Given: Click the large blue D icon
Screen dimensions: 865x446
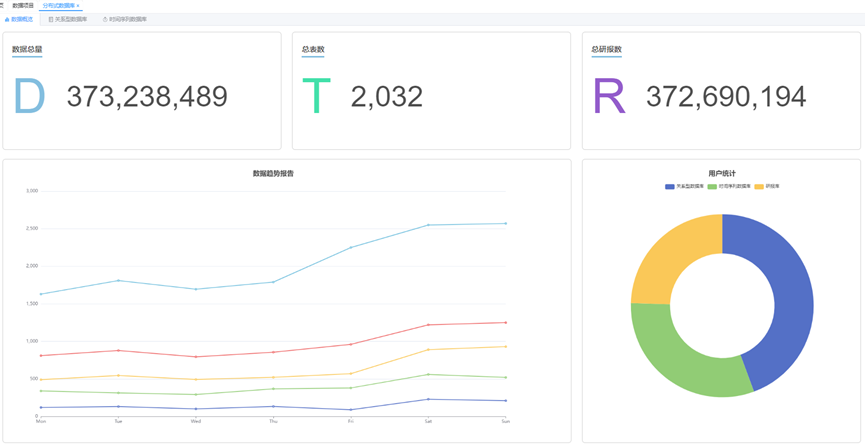Looking at the screenshot, I should [29, 96].
